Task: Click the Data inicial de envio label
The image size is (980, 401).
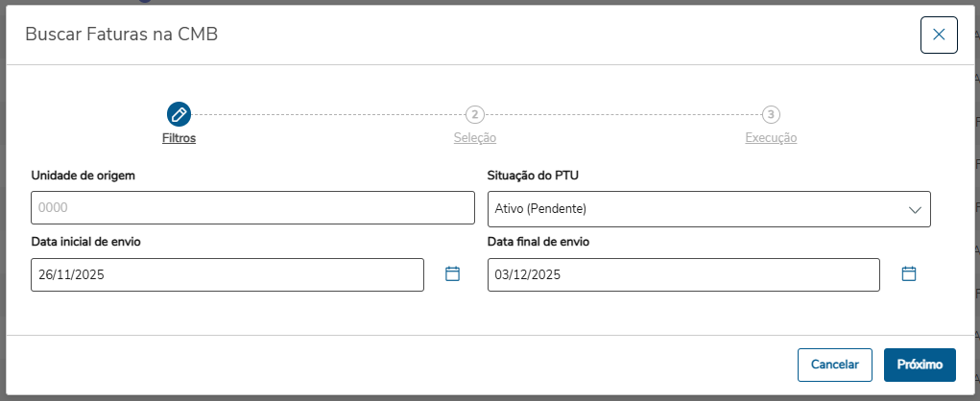Action: pyautogui.click(x=86, y=242)
